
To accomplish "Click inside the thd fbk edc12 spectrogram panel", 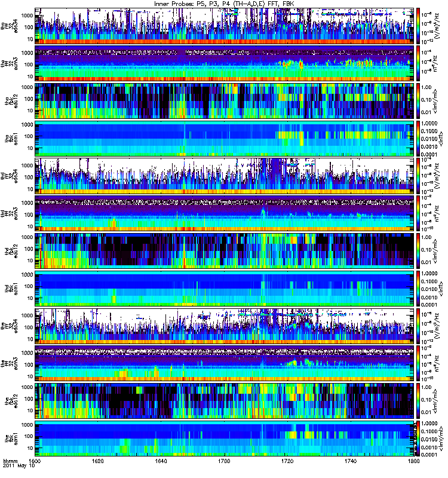I will point(225,251).
